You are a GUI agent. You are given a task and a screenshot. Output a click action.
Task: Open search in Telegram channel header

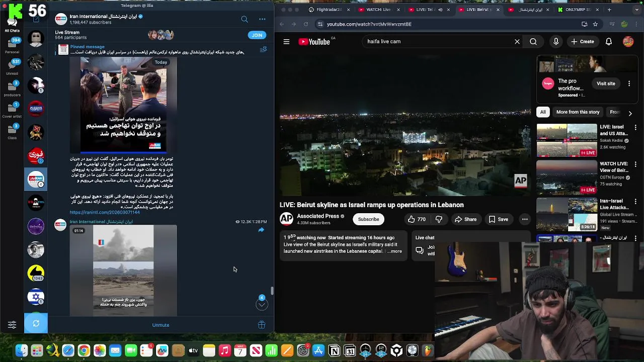point(245,19)
